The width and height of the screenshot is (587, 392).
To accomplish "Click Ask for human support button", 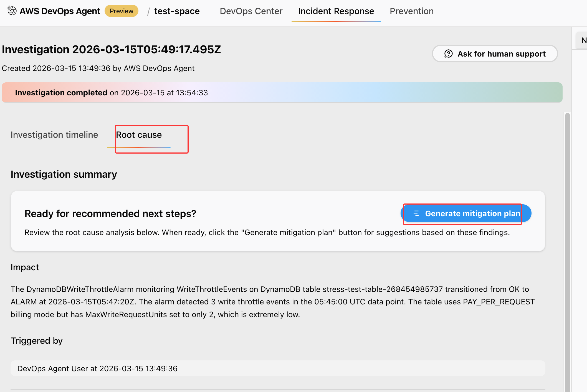I will 495,54.
